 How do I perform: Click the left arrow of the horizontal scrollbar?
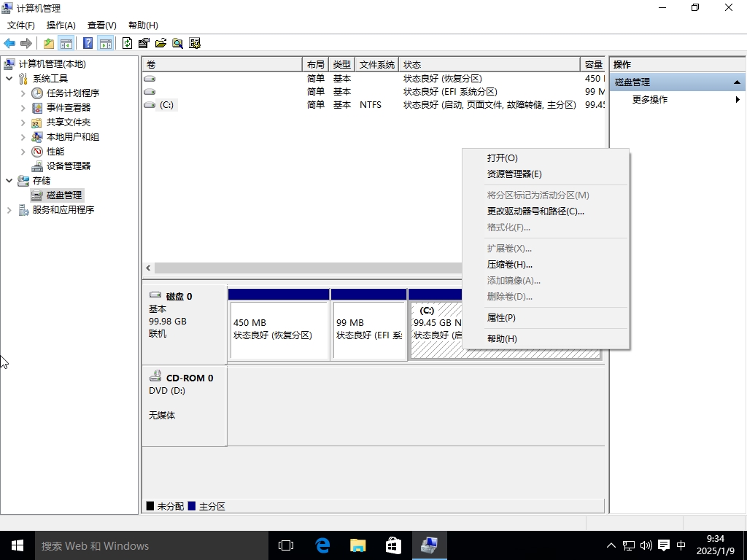coord(149,268)
